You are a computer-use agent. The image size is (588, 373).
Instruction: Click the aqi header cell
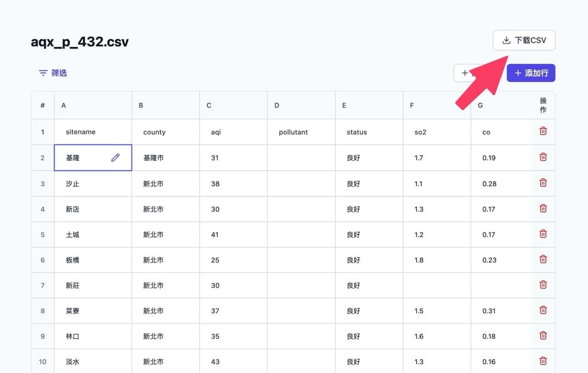click(x=234, y=132)
